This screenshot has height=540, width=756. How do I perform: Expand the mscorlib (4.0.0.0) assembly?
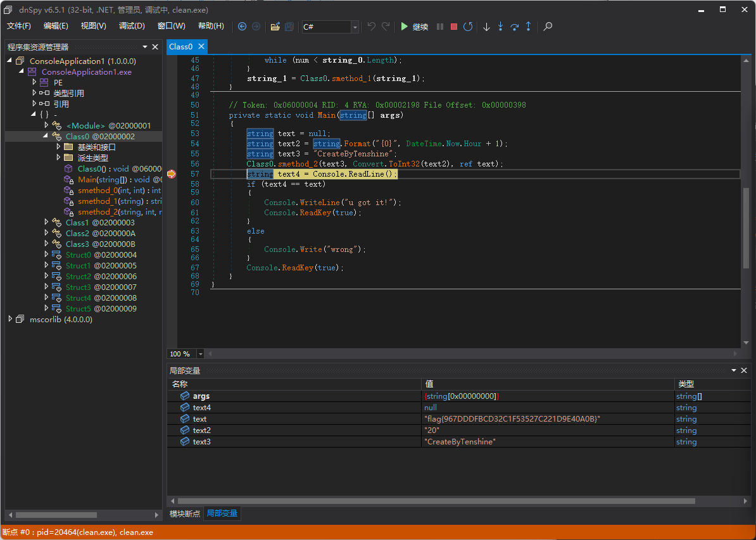click(9, 319)
